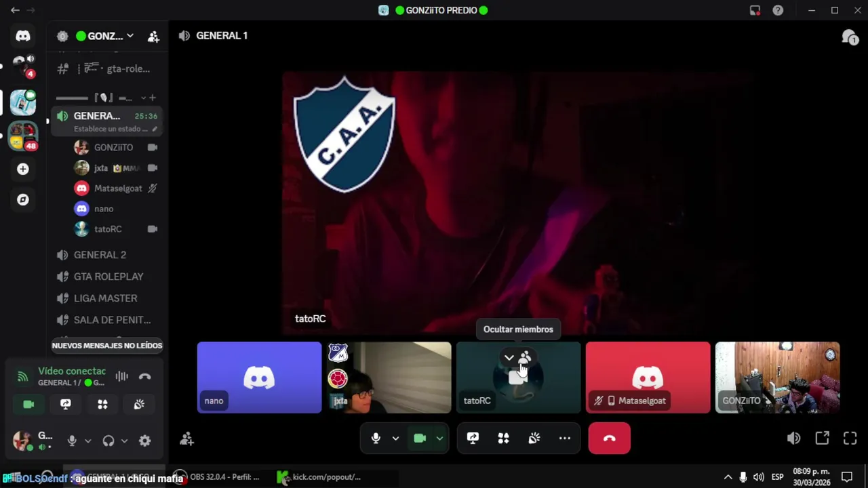The width and height of the screenshot is (868, 488).
Task: Open Discord help question mark
Action: (x=778, y=10)
